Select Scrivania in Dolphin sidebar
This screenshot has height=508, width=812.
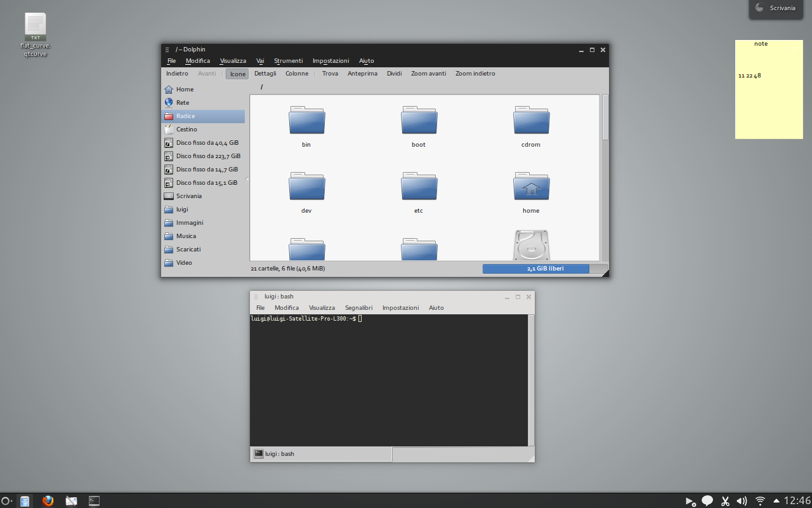point(203,196)
